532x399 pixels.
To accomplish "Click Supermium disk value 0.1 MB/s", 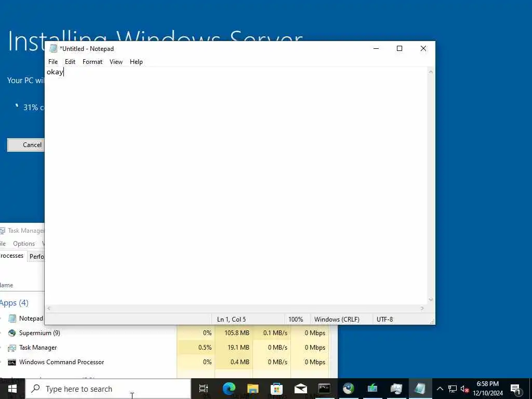I will 275,333.
